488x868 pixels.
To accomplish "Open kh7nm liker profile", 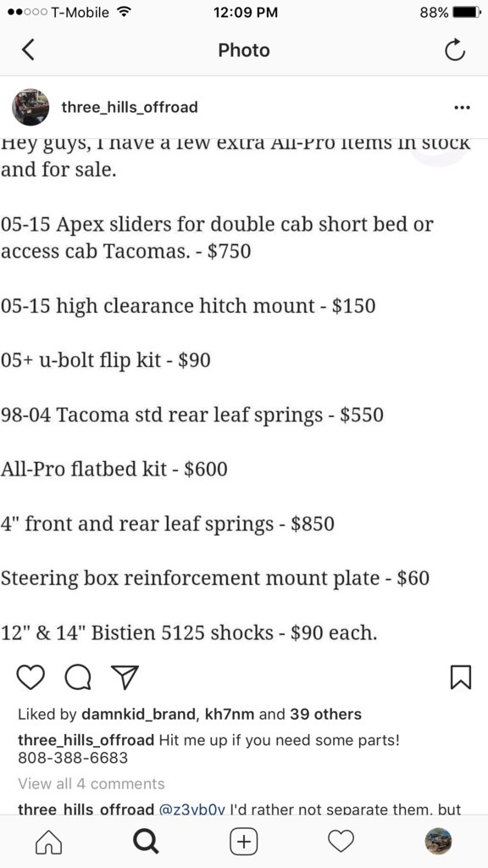I will coord(230,714).
